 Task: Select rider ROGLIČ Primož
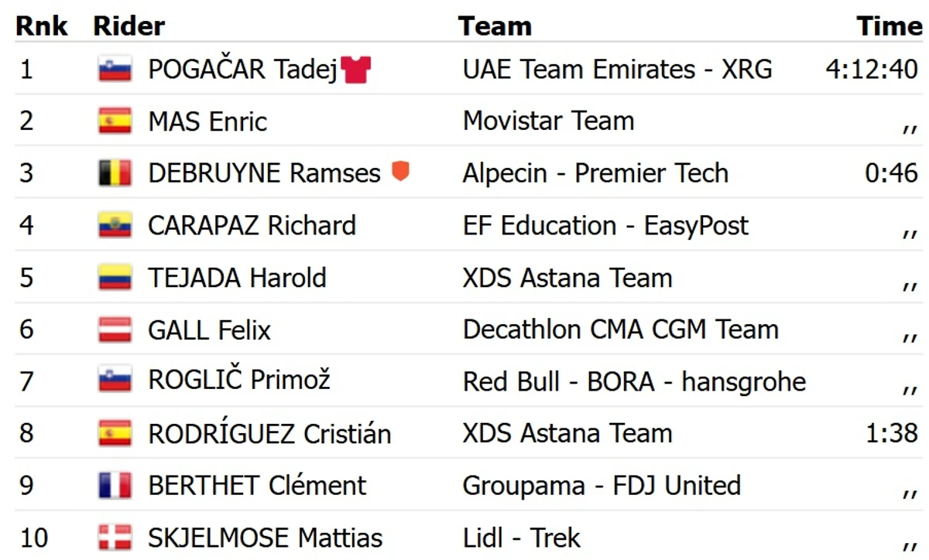(239, 381)
